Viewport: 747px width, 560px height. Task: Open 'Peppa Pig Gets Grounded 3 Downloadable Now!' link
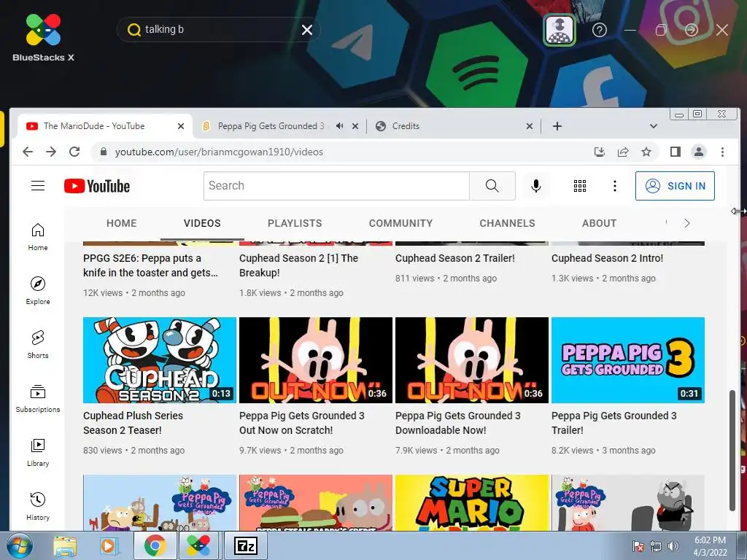click(458, 423)
